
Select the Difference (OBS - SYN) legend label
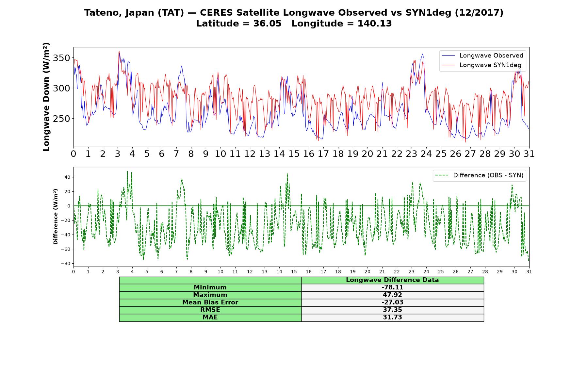tap(488, 175)
